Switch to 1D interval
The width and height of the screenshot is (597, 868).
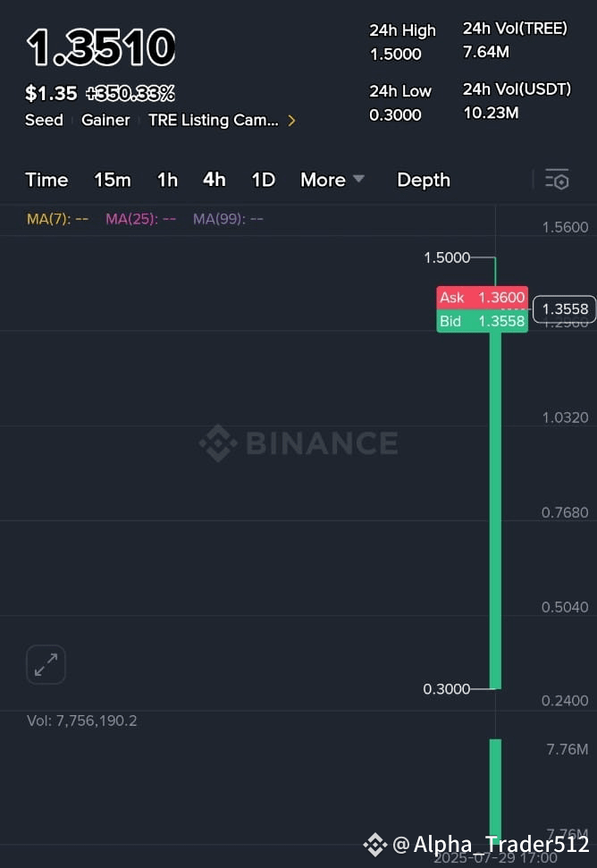point(264,180)
